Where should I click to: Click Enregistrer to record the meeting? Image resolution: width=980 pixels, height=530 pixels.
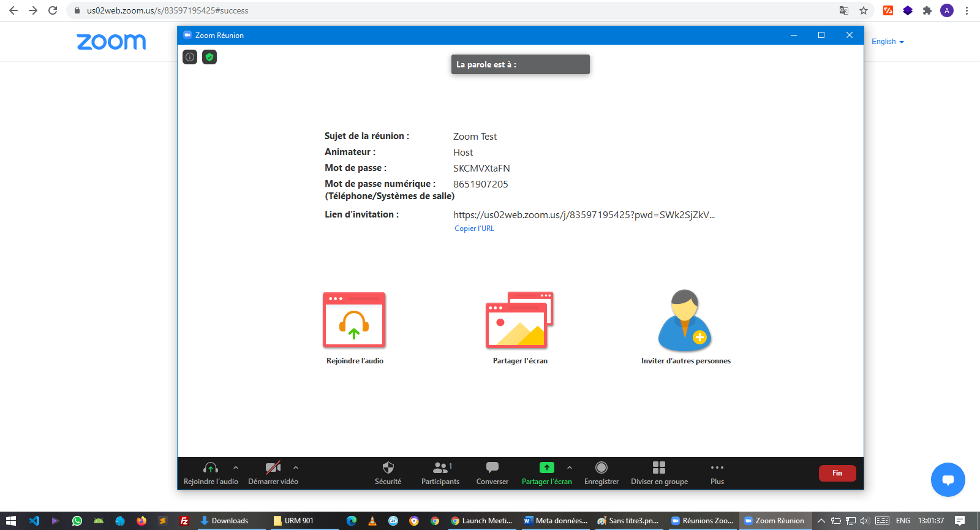click(601, 472)
